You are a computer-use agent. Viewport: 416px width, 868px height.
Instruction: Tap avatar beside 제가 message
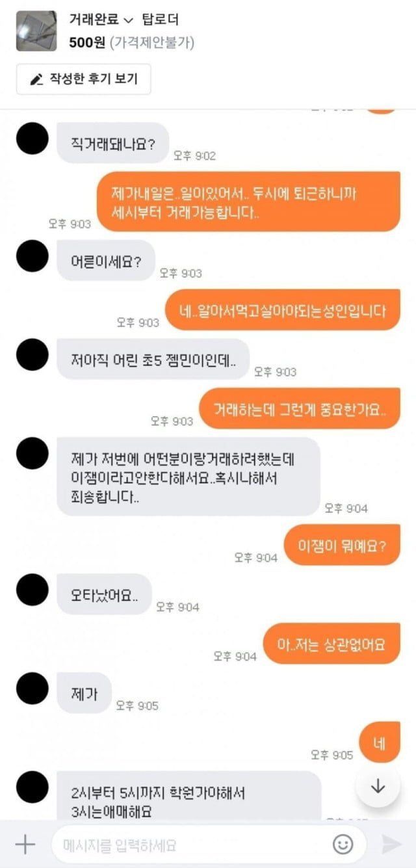(32, 688)
